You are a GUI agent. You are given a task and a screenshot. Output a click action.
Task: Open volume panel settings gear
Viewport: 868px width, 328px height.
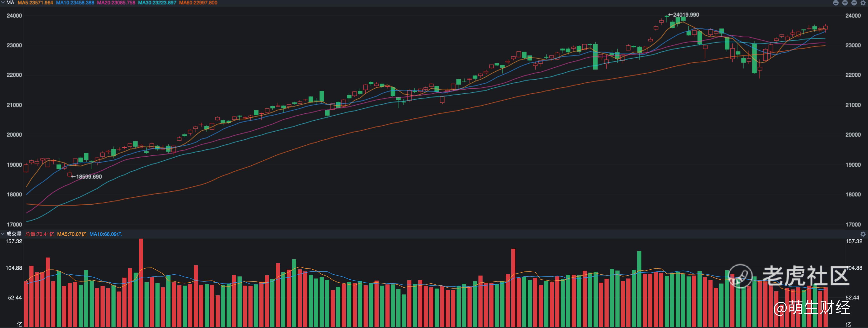[x=863, y=234]
